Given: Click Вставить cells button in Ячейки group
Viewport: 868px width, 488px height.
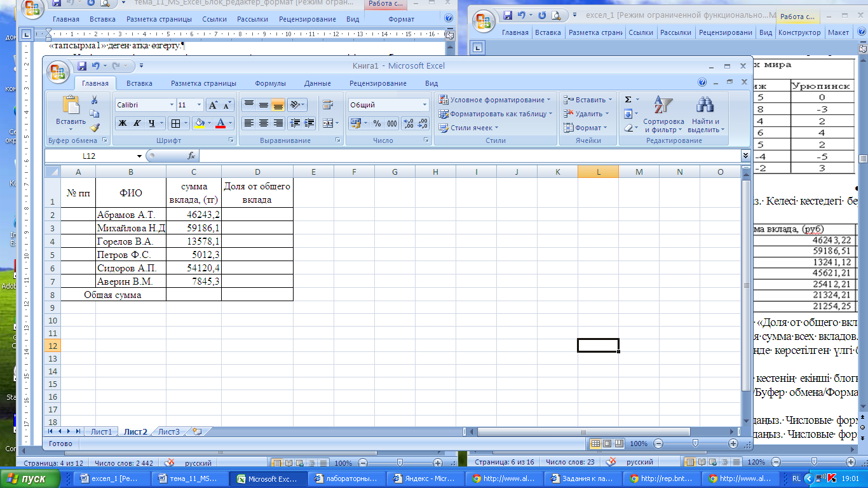Looking at the screenshot, I should point(588,100).
